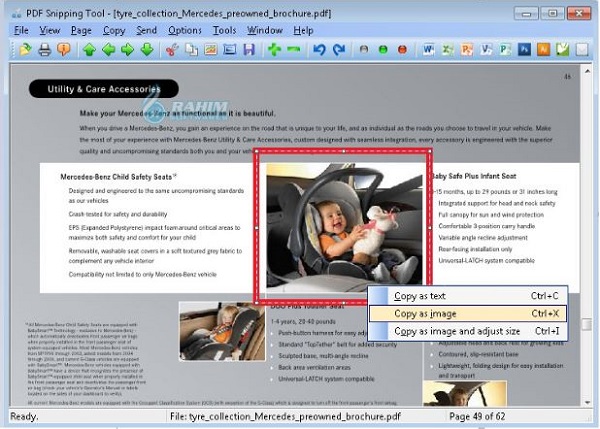Select the red scissors snip tool

pos(172,50)
